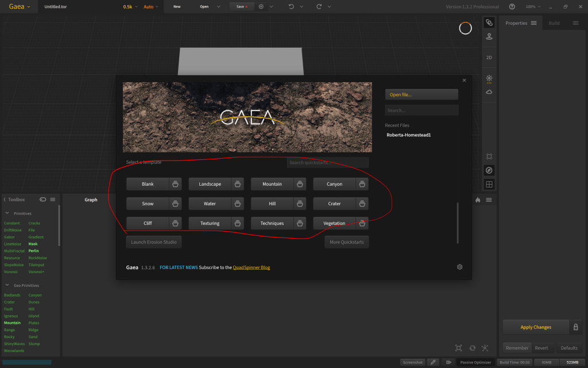Expand the Open file dropdown arrow
Image resolution: width=588 pixels, height=368 pixels.
coord(219,7)
